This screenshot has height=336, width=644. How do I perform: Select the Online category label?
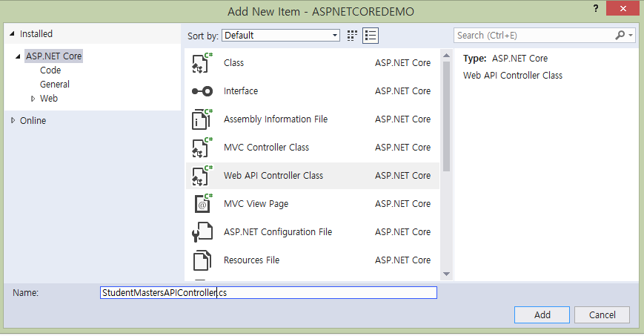[33, 120]
